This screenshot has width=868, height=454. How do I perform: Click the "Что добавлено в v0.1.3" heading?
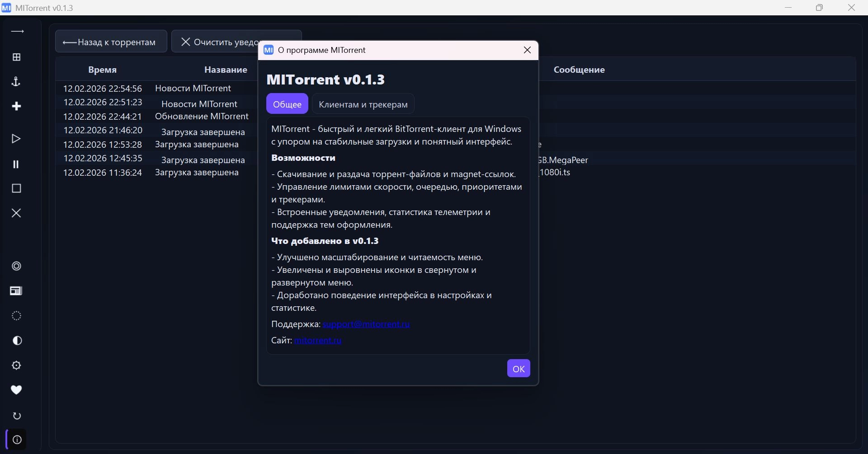[x=325, y=241]
